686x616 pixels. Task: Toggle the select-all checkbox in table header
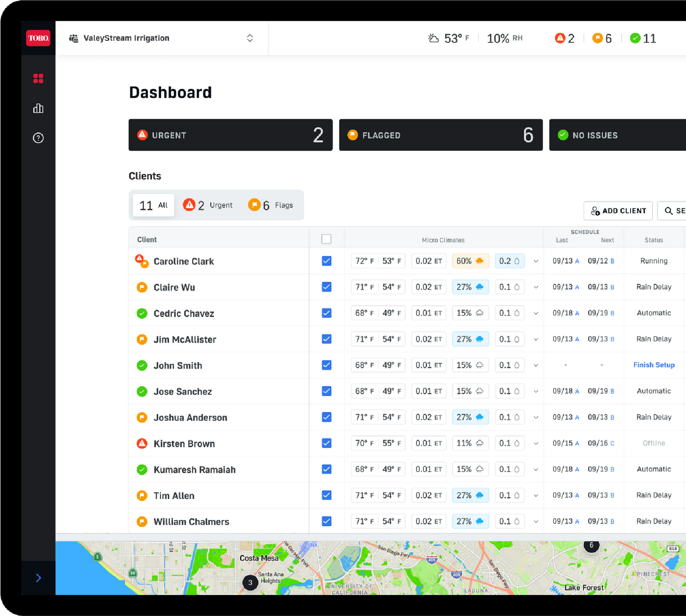click(x=327, y=239)
